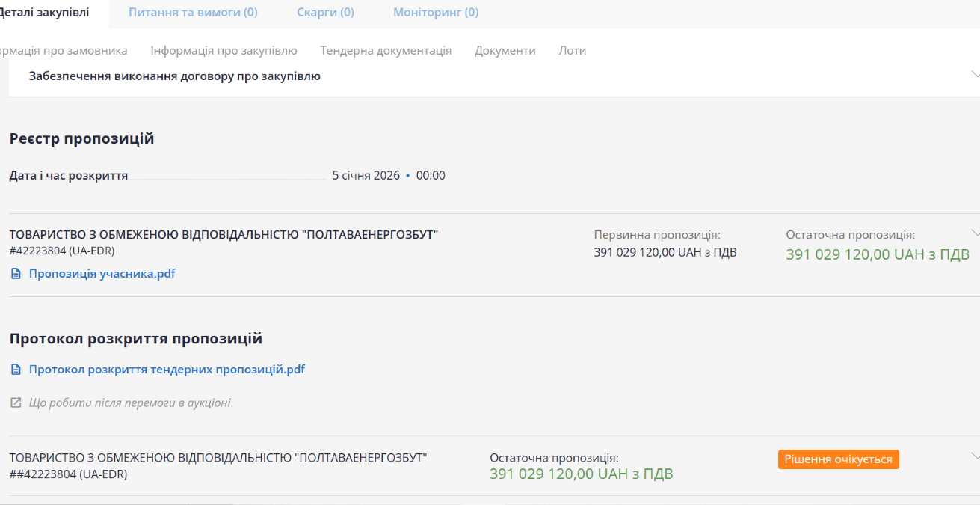The image size is (980, 505).
Task: Jump to Інформація про замовника section
Action: coord(64,51)
